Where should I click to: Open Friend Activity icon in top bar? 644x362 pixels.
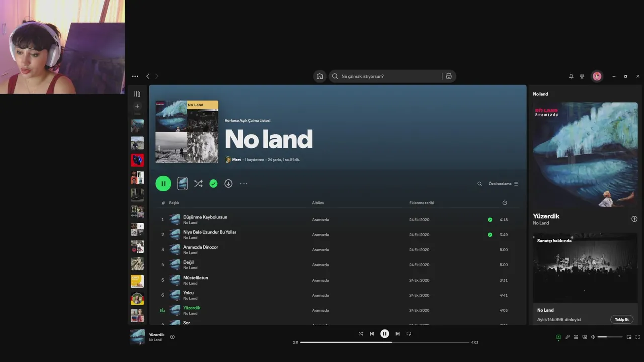click(582, 76)
